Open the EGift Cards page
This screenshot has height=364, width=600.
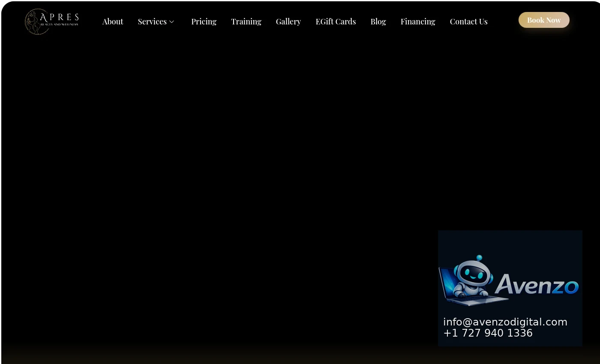coord(336,21)
